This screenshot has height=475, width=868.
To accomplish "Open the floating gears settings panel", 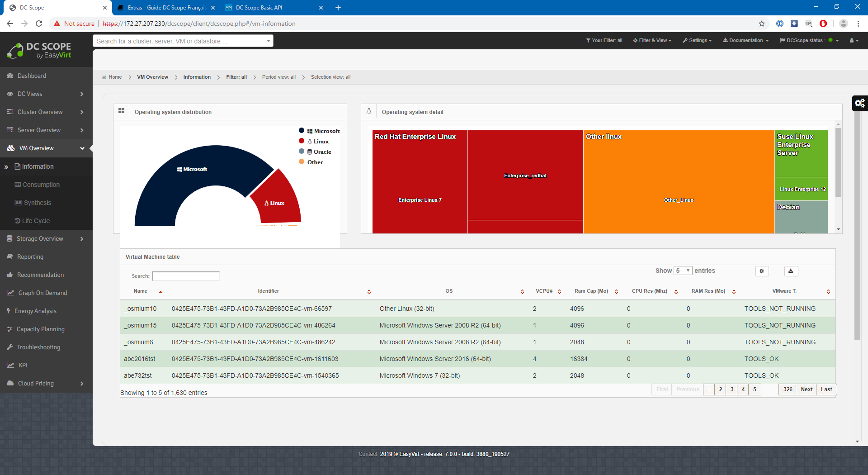I will click(859, 103).
